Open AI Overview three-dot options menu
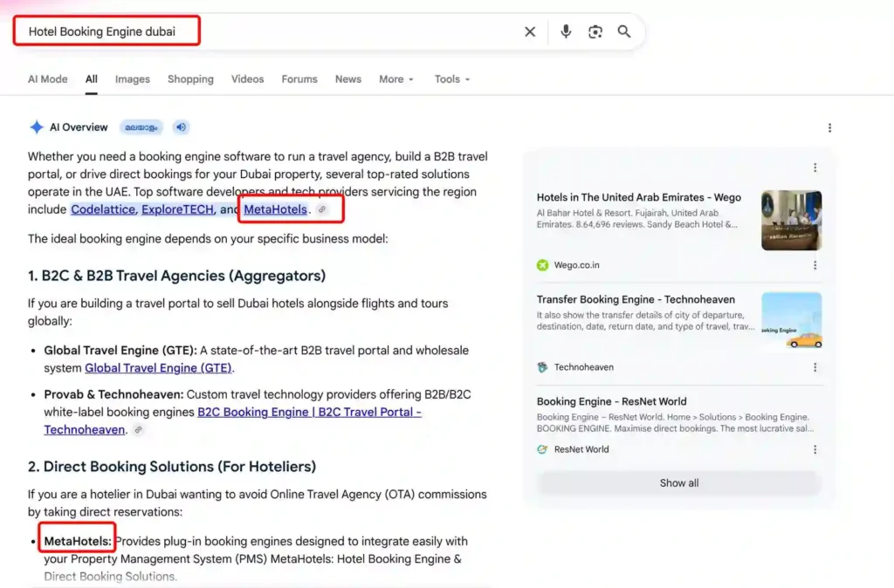Image resolution: width=894 pixels, height=588 pixels. (x=829, y=127)
